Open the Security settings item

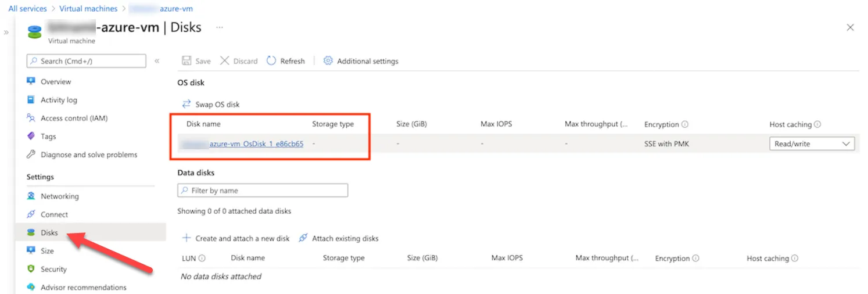tap(53, 269)
